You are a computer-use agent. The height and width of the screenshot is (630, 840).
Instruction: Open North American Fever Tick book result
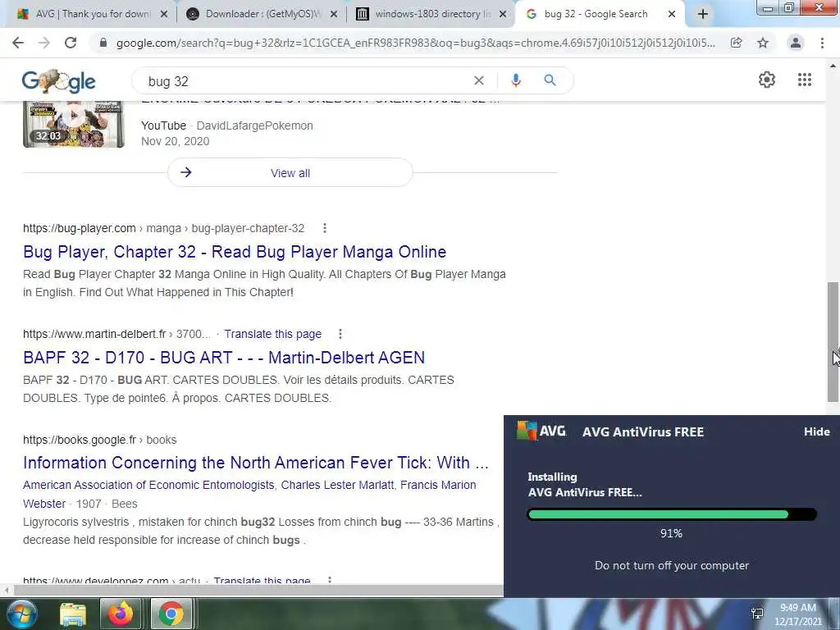click(256, 463)
